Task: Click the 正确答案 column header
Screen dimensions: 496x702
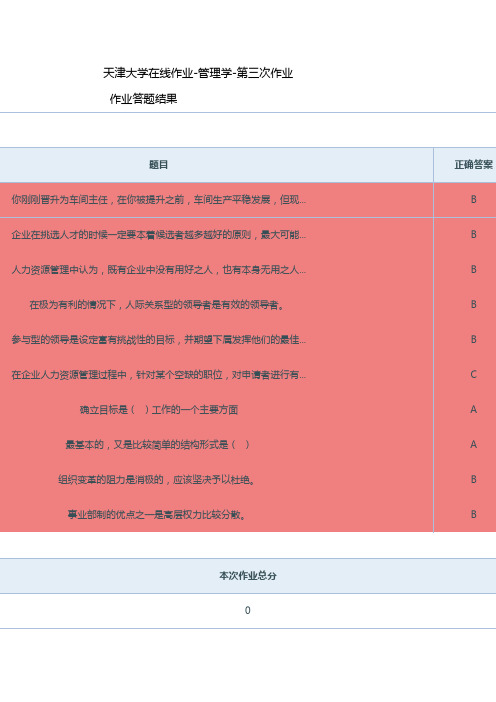Action: 474,165
